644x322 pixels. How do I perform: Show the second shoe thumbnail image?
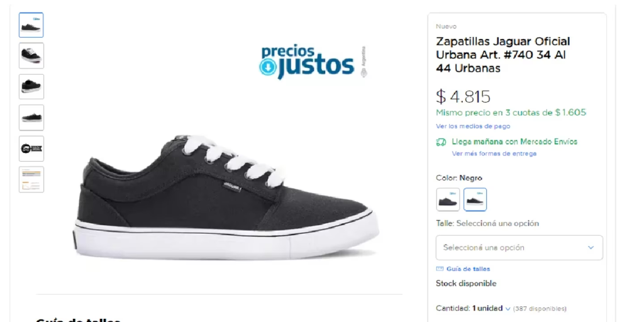[x=31, y=56]
